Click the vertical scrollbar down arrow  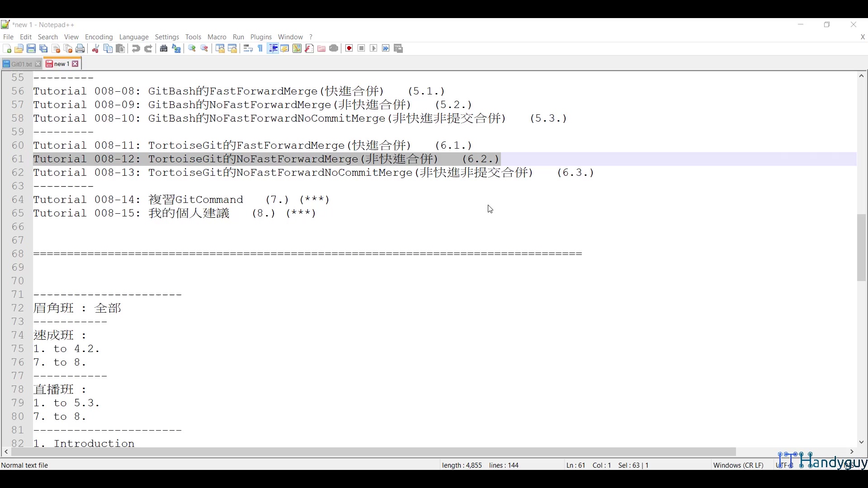click(861, 442)
